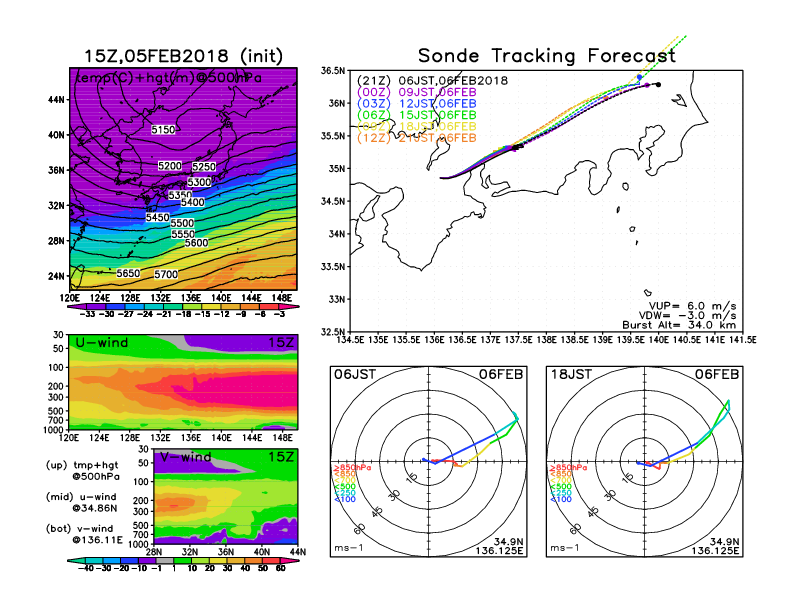Click the 5200 contour label
This screenshot has width=792, height=612.
(x=170, y=166)
